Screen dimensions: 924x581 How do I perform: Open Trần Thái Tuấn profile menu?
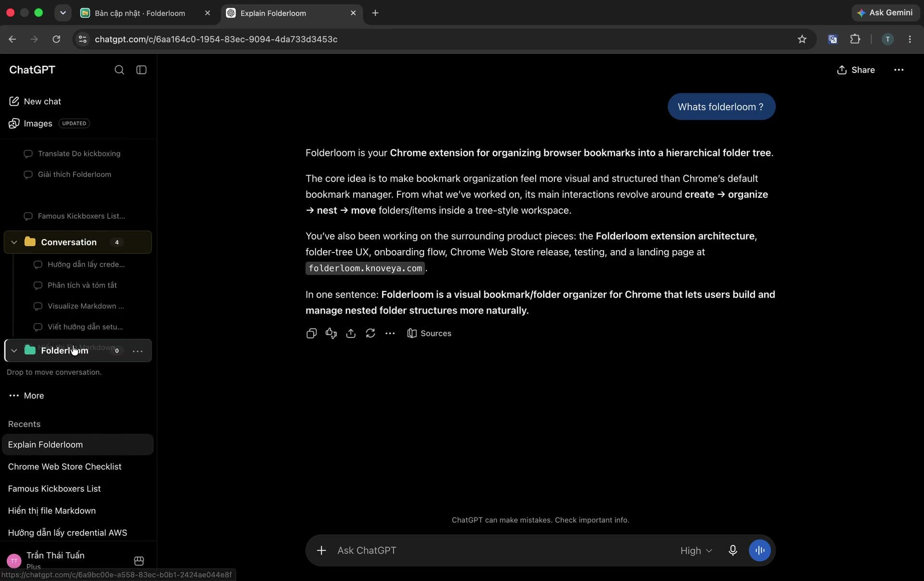[x=55, y=560]
